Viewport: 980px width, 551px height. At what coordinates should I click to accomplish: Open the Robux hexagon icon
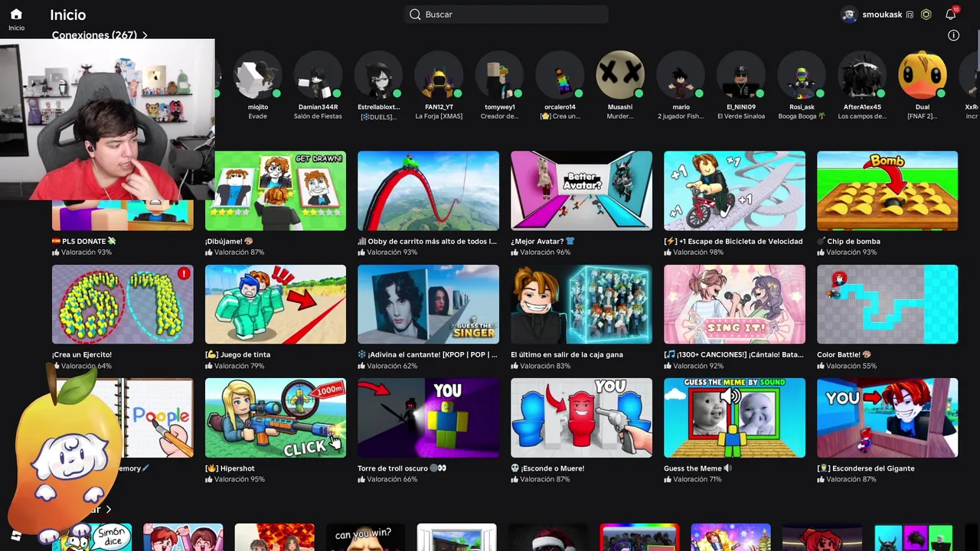point(926,15)
